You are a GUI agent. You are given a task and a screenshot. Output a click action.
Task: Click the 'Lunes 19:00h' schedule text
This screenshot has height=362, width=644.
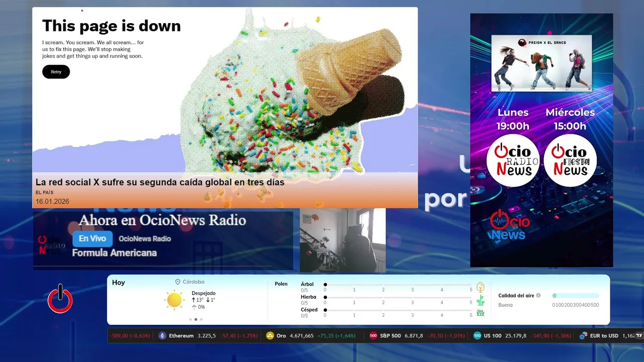coord(513,119)
